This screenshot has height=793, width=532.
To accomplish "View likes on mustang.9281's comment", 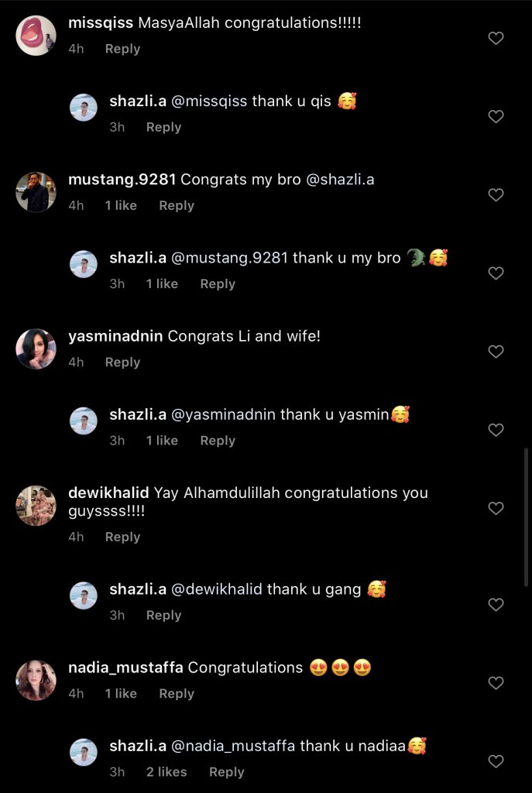I will [121, 205].
